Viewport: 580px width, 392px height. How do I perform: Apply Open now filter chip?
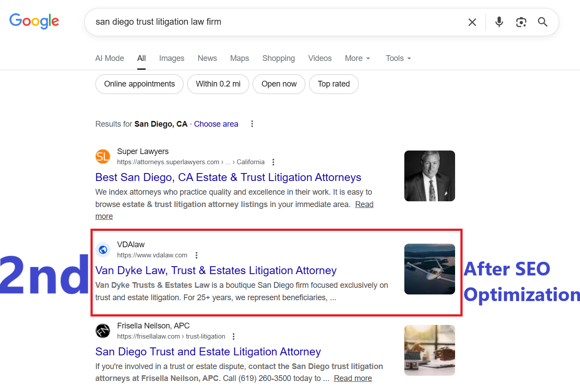pos(279,84)
